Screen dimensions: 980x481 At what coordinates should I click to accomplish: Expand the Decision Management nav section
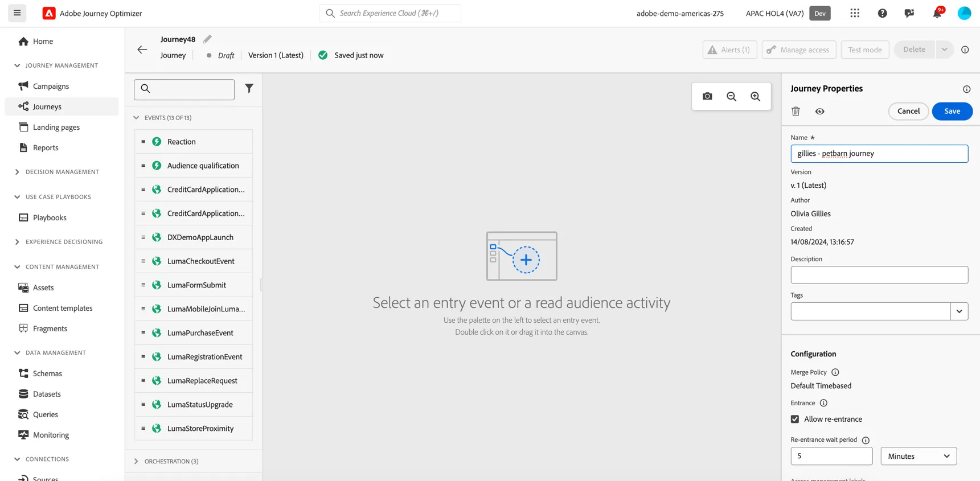[17, 172]
